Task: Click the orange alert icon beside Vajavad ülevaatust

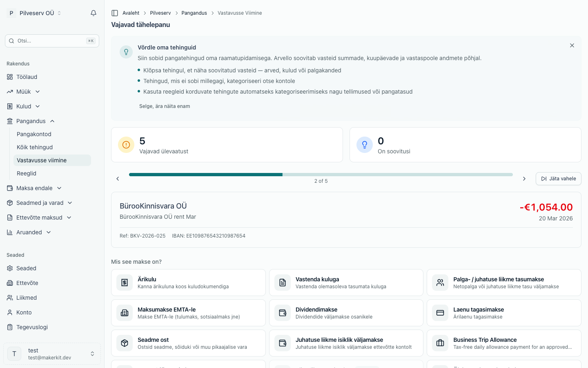Action: [x=126, y=145]
